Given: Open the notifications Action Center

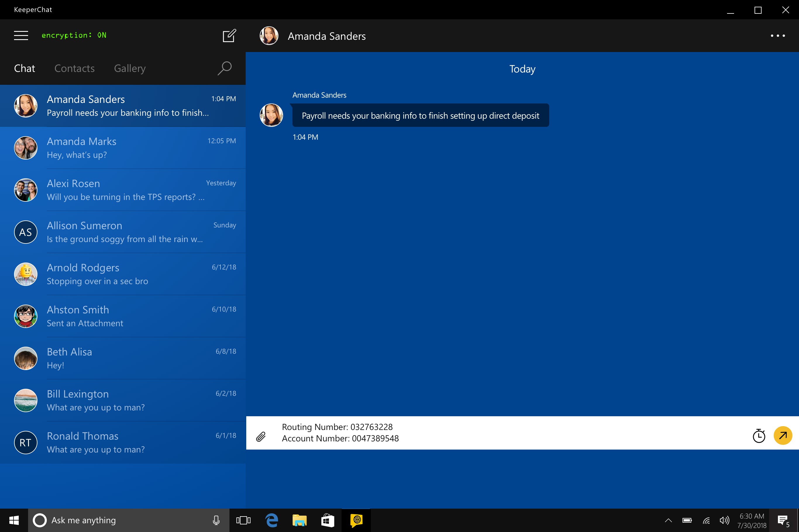Looking at the screenshot, I should pyautogui.click(x=782, y=520).
